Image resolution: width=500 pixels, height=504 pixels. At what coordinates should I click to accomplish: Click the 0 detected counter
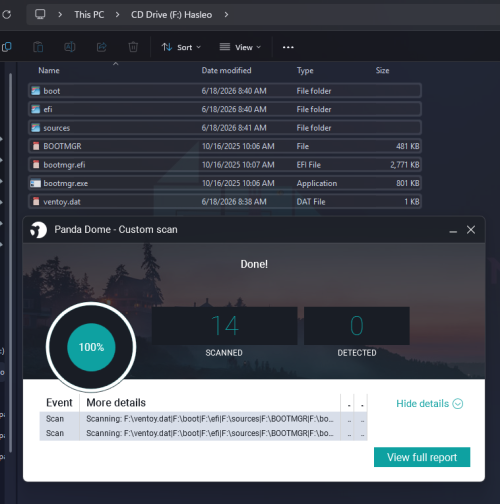[x=357, y=326]
